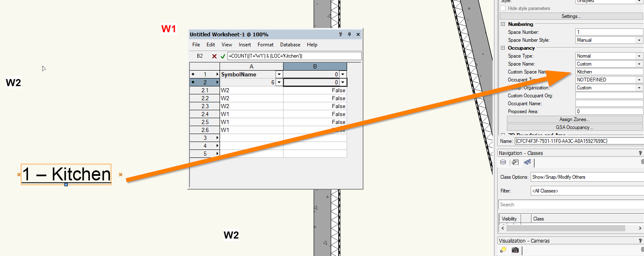Click the Custom Space Name field with Kitchen

pyautogui.click(x=609, y=72)
